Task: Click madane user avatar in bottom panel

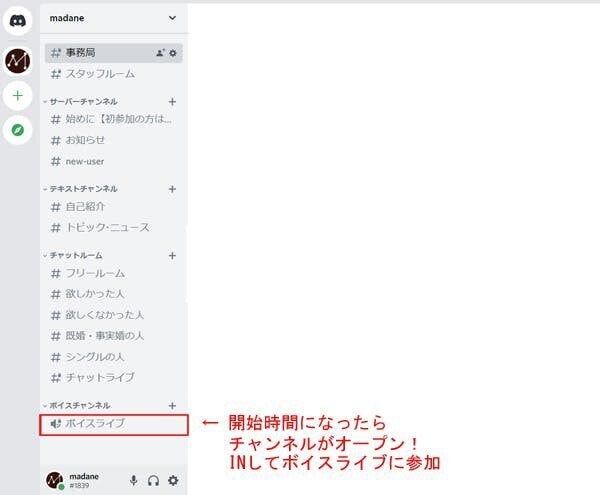Action: pos(55,480)
